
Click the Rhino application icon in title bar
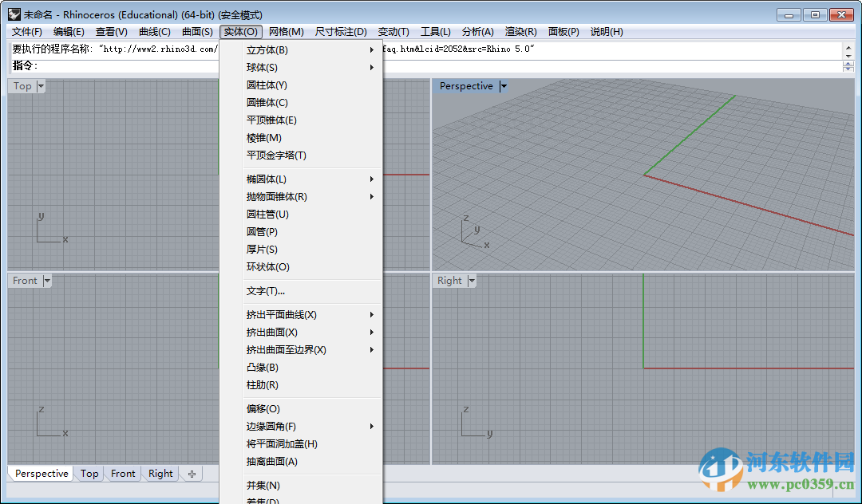pos(14,14)
